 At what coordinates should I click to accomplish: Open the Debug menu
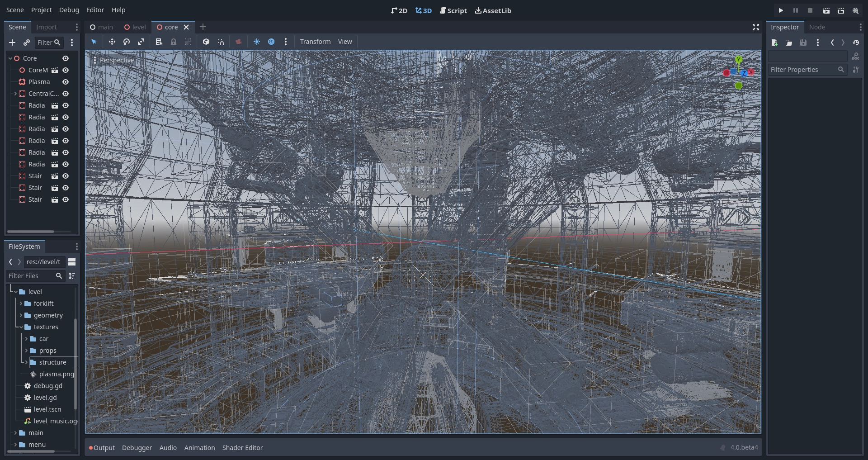click(x=69, y=9)
